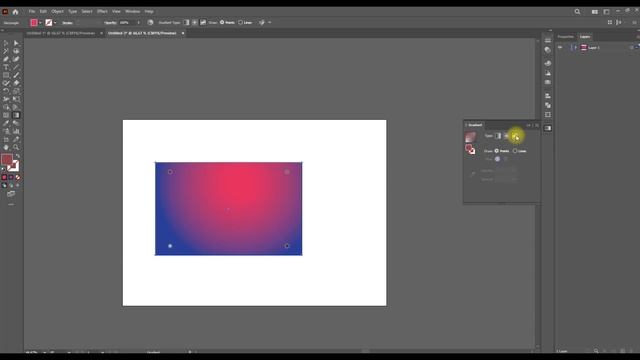
Task: Select the Selection tool arrow
Action: 6,43
